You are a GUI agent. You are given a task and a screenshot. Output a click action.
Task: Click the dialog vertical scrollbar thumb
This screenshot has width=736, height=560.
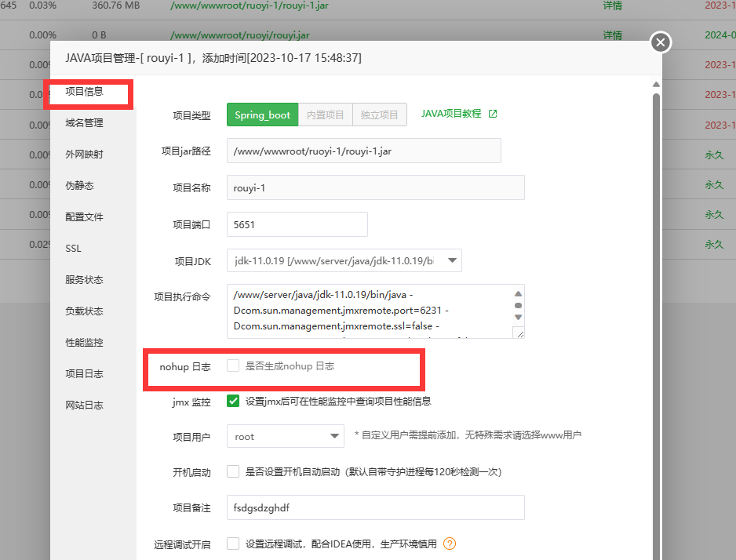click(x=656, y=326)
